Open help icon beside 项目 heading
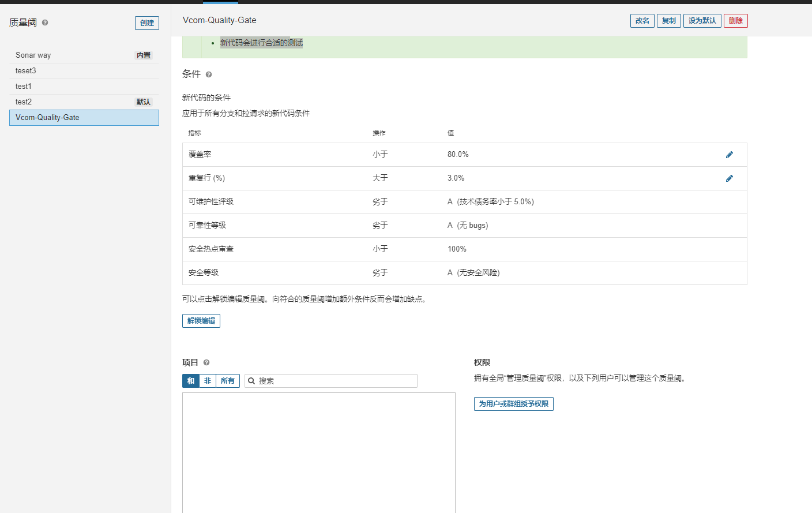812x513 pixels. [x=206, y=362]
